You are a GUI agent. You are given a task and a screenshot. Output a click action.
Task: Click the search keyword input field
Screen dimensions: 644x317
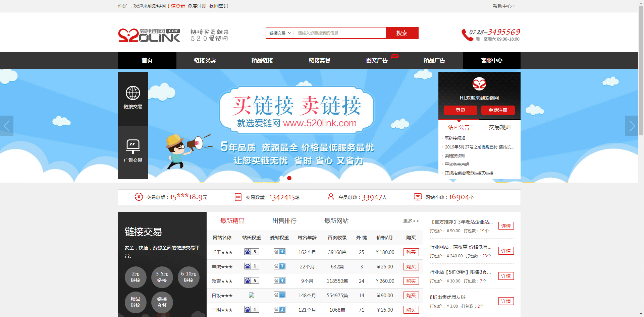[x=339, y=33]
